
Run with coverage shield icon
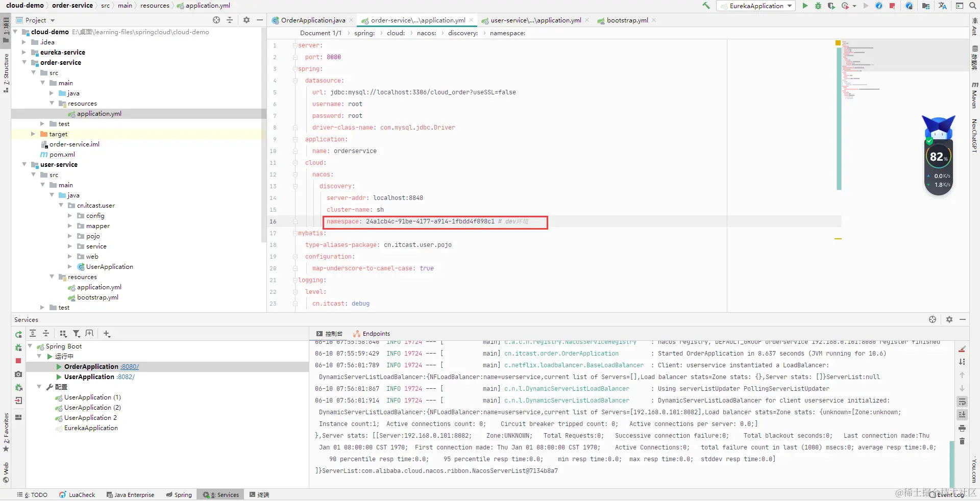coord(831,6)
